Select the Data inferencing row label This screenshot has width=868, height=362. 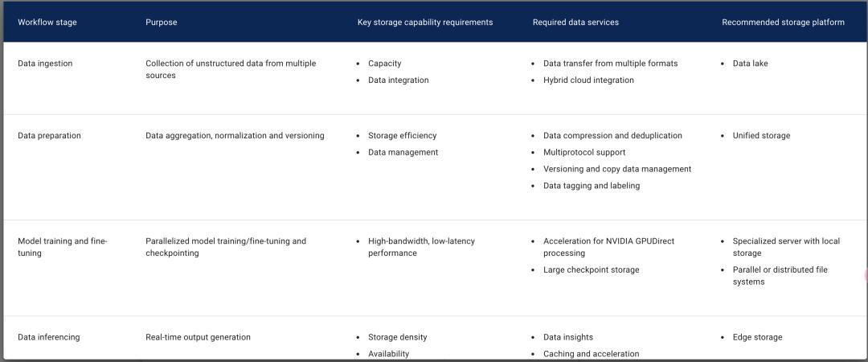(48, 338)
